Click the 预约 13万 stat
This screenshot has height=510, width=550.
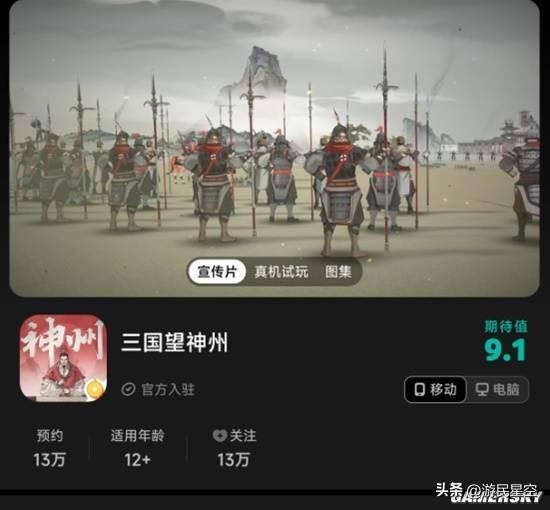pyautogui.click(x=50, y=448)
